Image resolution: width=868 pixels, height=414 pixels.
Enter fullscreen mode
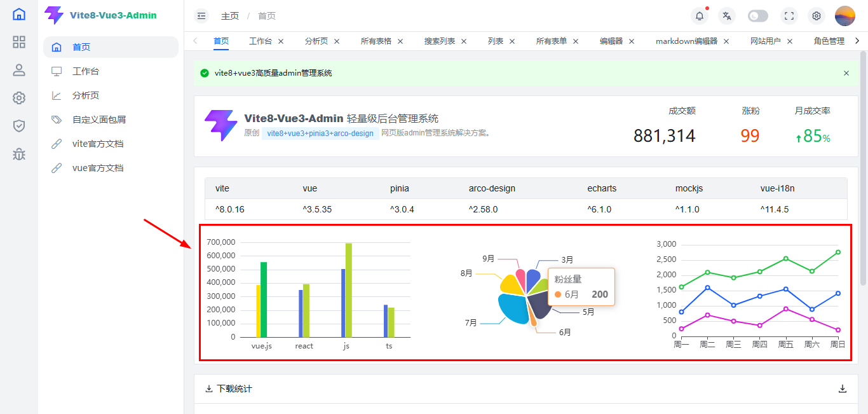789,16
